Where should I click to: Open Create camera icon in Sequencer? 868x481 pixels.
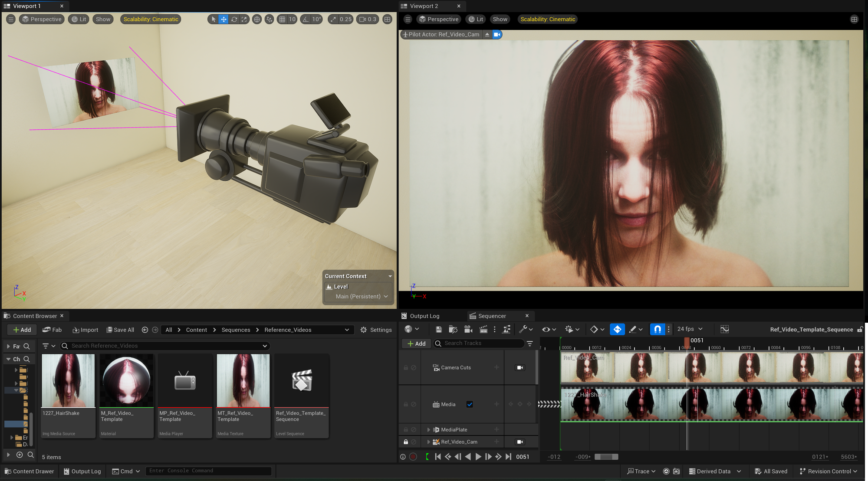(468, 329)
